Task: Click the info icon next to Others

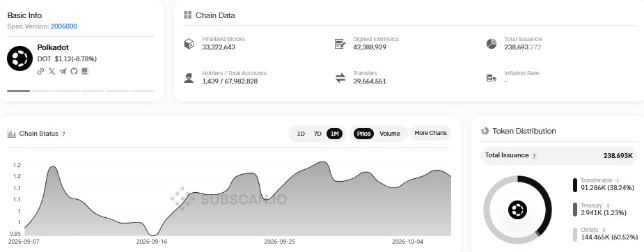Action: point(604,230)
